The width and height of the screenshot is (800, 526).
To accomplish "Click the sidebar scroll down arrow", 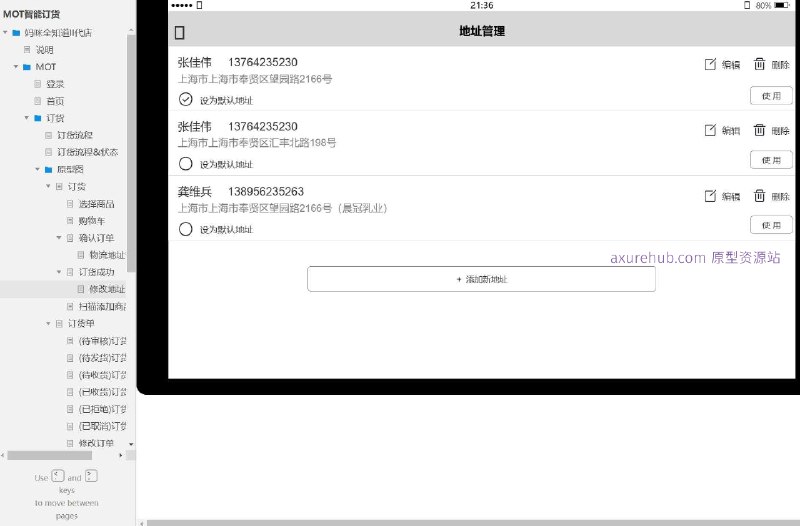I will [131, 444].
